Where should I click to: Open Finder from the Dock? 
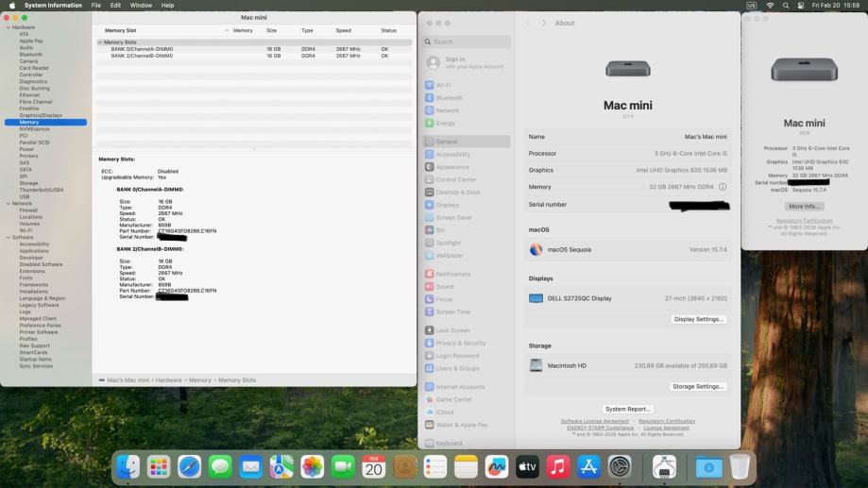coord(128,467)
